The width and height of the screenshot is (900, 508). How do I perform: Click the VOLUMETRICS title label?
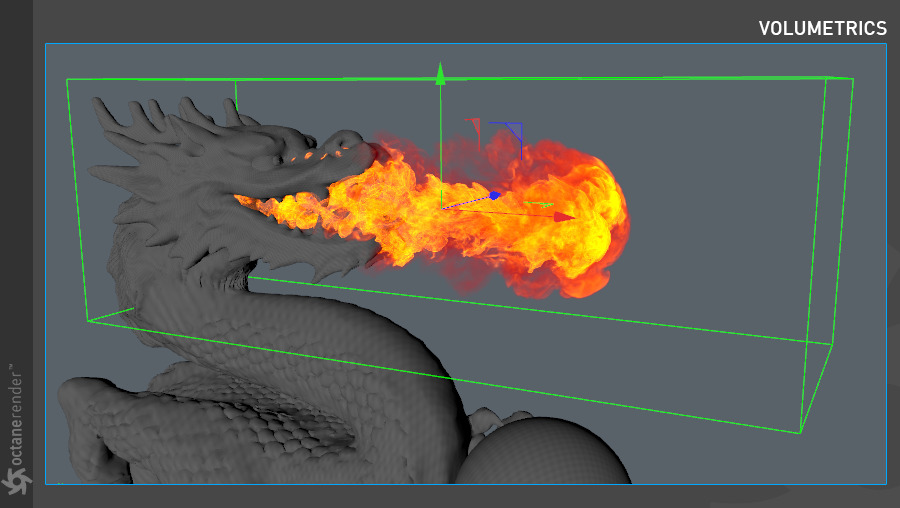coord(822,28)
